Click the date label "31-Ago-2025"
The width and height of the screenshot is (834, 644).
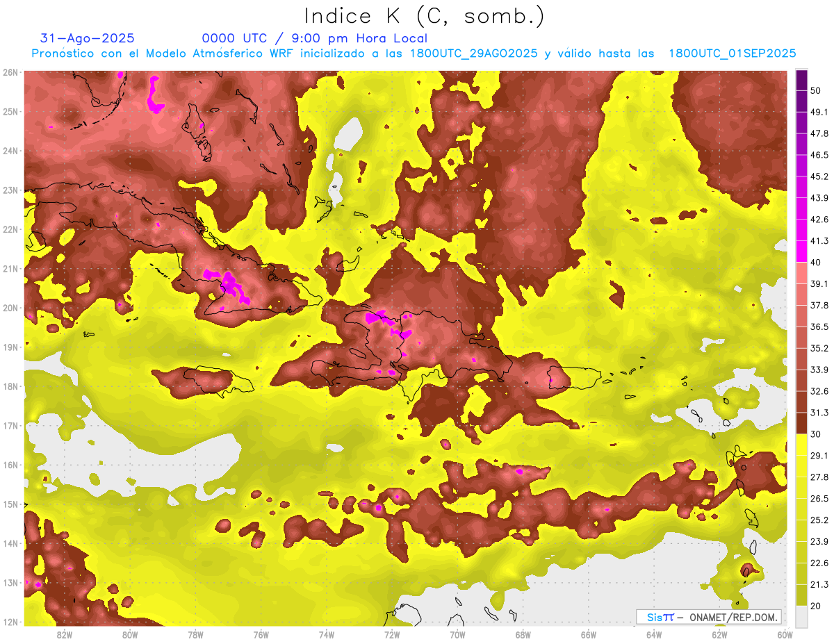[87, 38]
